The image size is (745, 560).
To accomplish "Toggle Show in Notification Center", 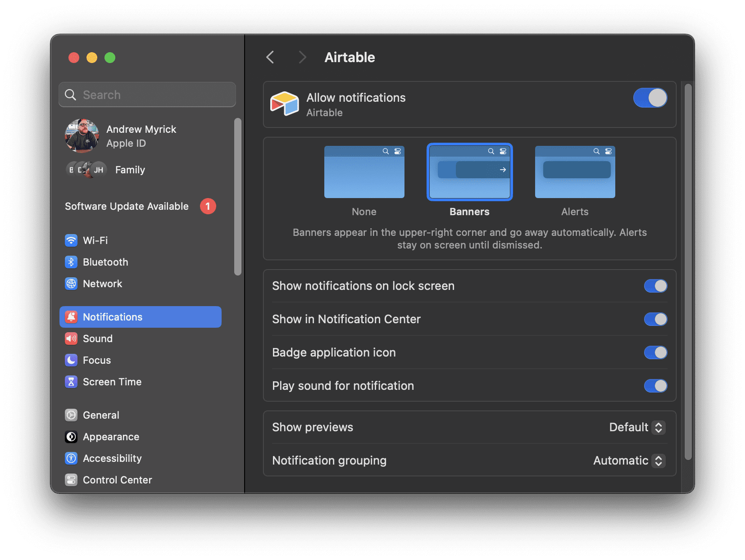I will (656, 319).
